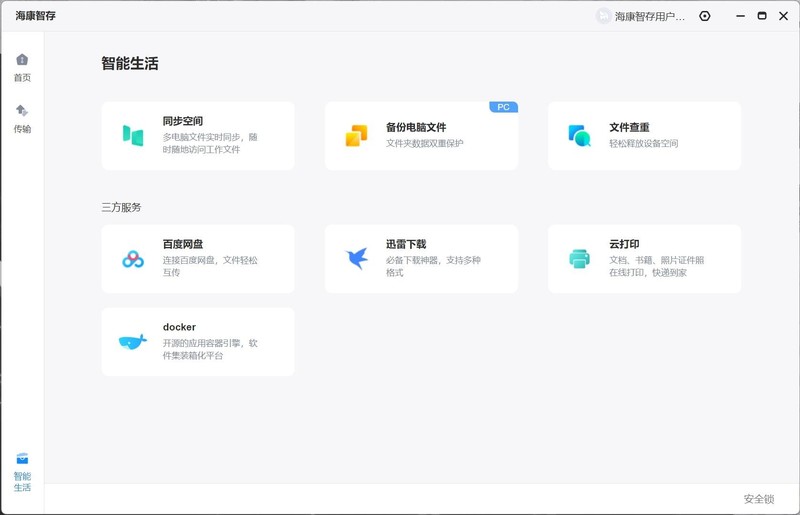Viewport: 800px width, 515px height.
Task: Click the docker whale icon
Action: [x=133, y=341]
